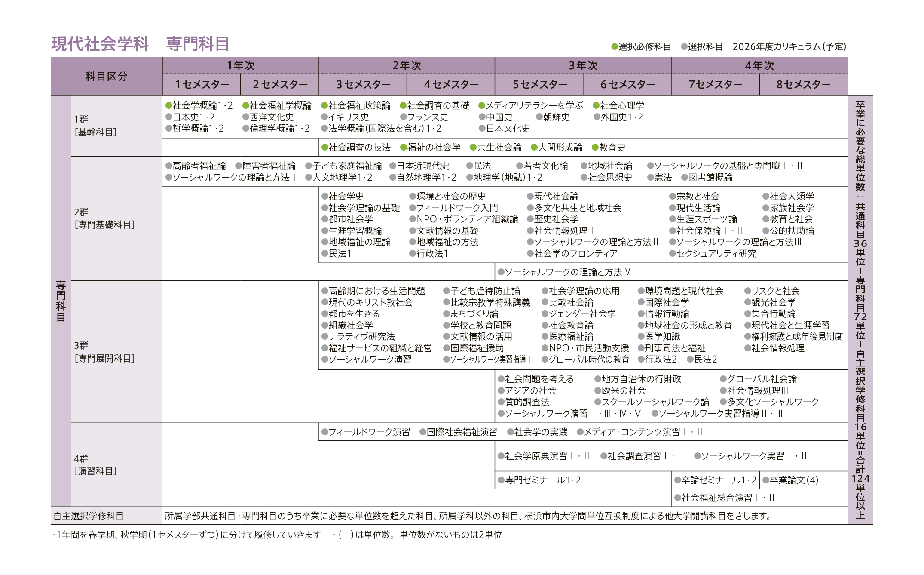Click the course '社会調査の基礎'
Screen dimensions: 924x575
click(x=434, y=105)
